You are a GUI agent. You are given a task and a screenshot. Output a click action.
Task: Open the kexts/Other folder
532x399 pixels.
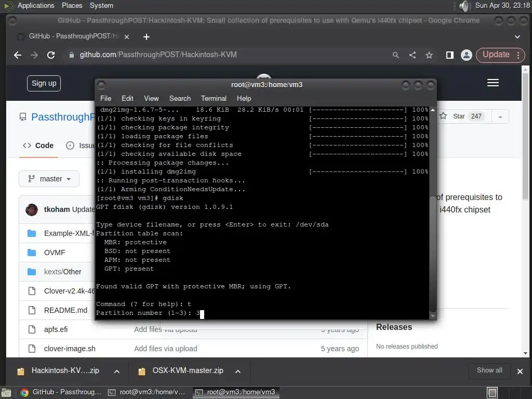pos(63,272)
